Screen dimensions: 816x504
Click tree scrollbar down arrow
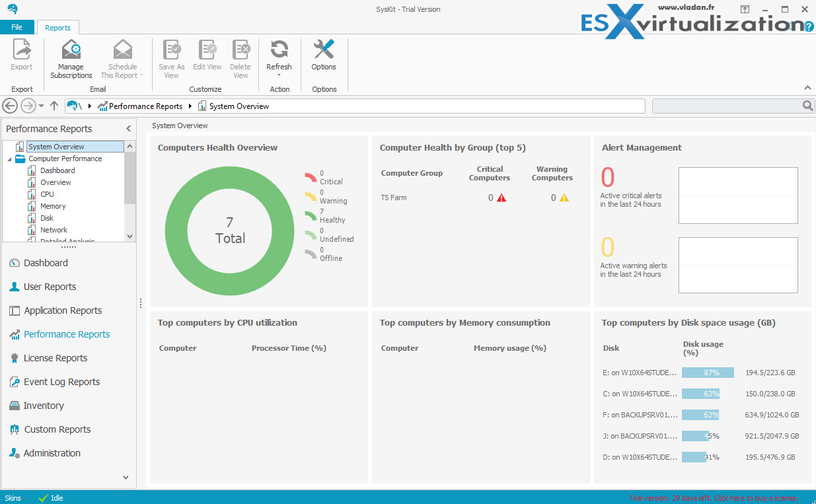pos(130,236)
